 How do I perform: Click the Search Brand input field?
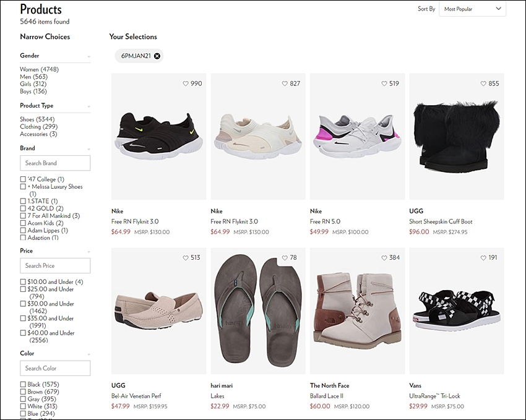55,163
